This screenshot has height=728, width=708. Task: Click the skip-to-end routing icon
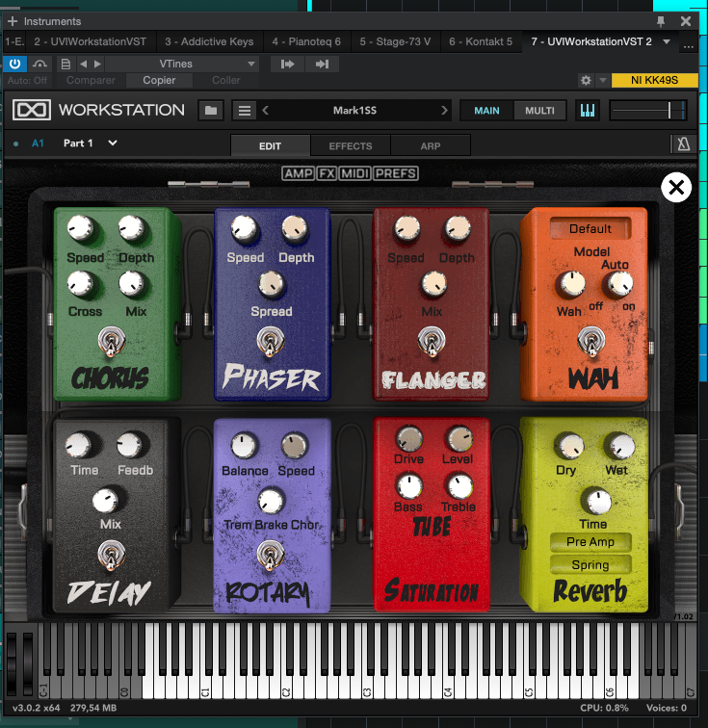click(322, 64)
